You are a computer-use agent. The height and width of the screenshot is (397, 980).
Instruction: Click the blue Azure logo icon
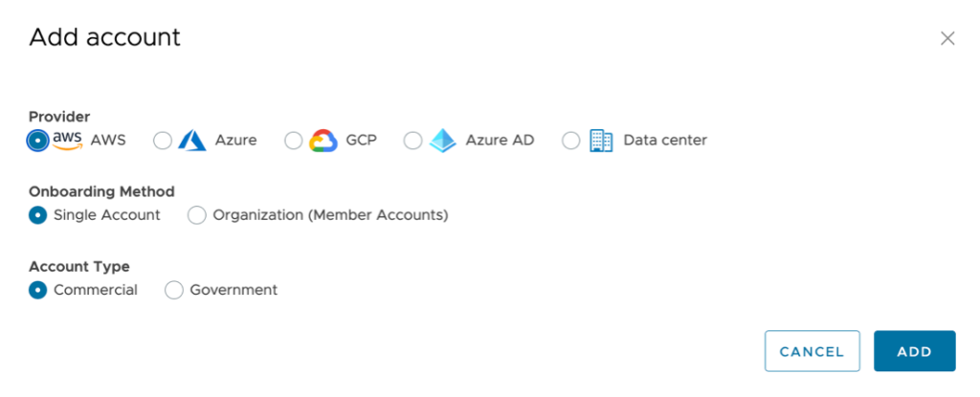point(192,141)
